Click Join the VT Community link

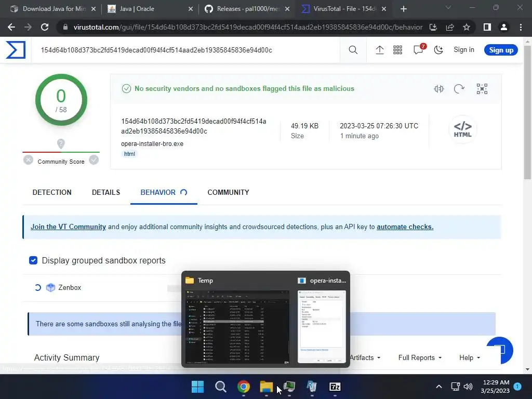pos(68,227)
